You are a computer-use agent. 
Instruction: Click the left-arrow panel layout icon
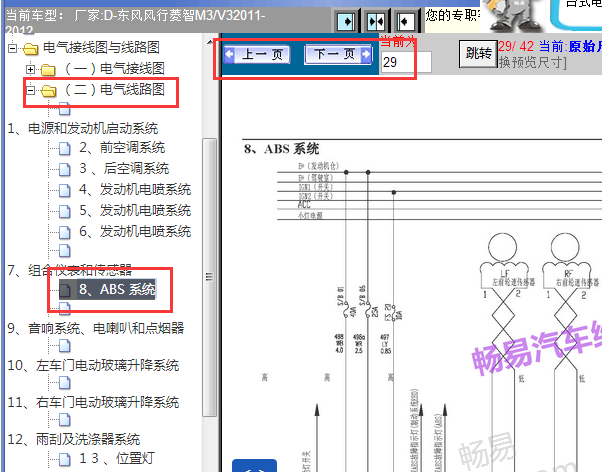tap(405, 22)
